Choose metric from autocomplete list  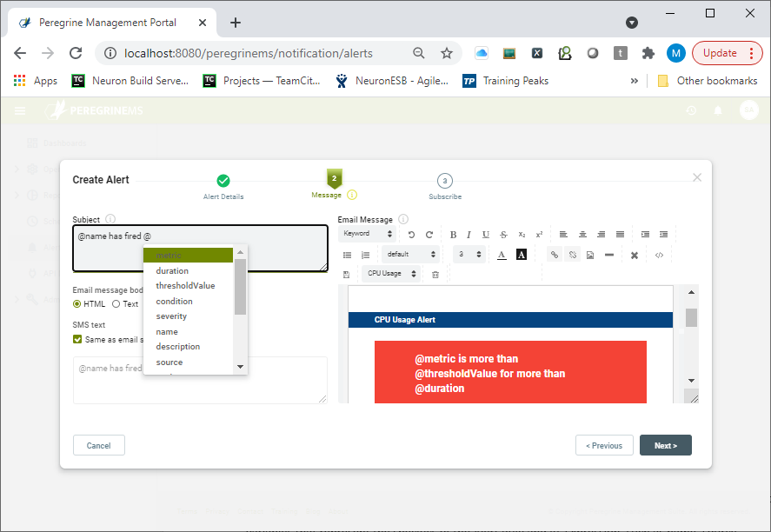188,256
